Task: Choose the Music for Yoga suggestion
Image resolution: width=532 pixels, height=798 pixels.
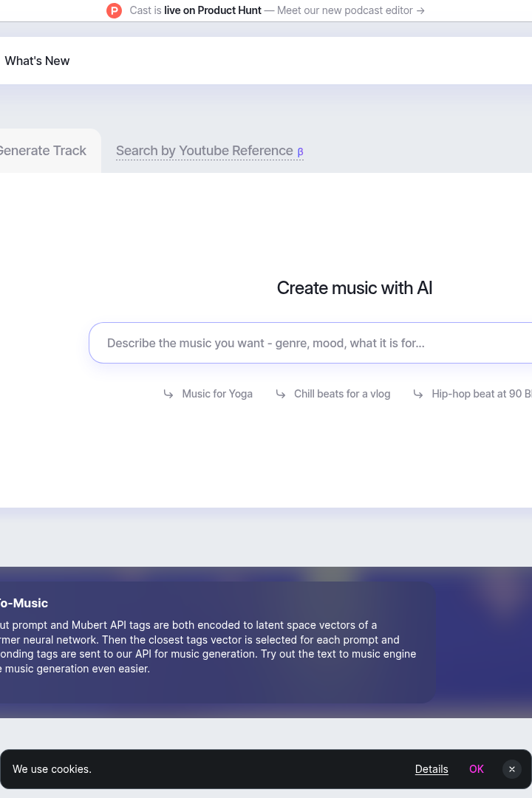Action: click(217, 393)
